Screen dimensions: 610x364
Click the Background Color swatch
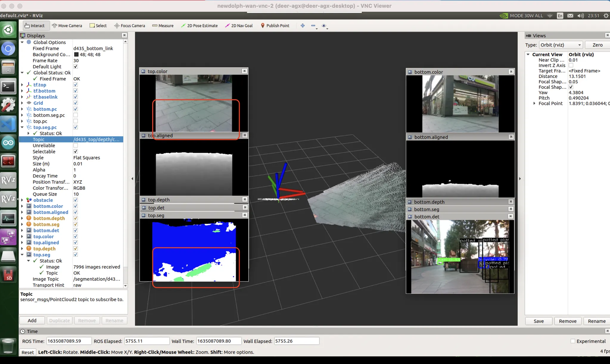tap(76, 55)
